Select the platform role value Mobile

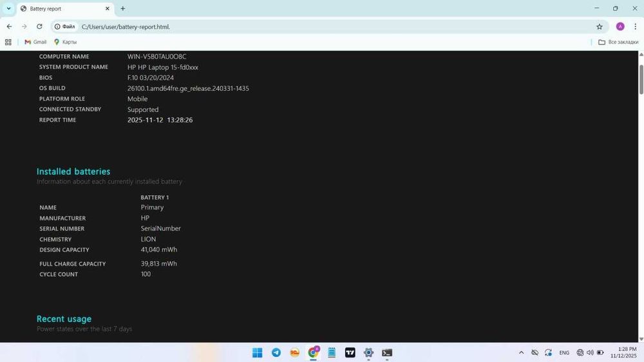(x=138, y=99)
